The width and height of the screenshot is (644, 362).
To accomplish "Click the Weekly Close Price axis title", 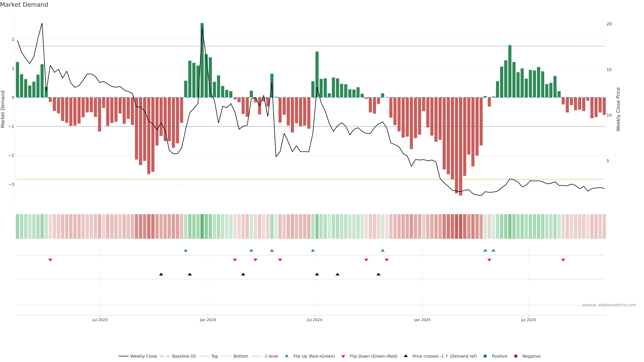I will pyautogui.click(x=618, y=109).
